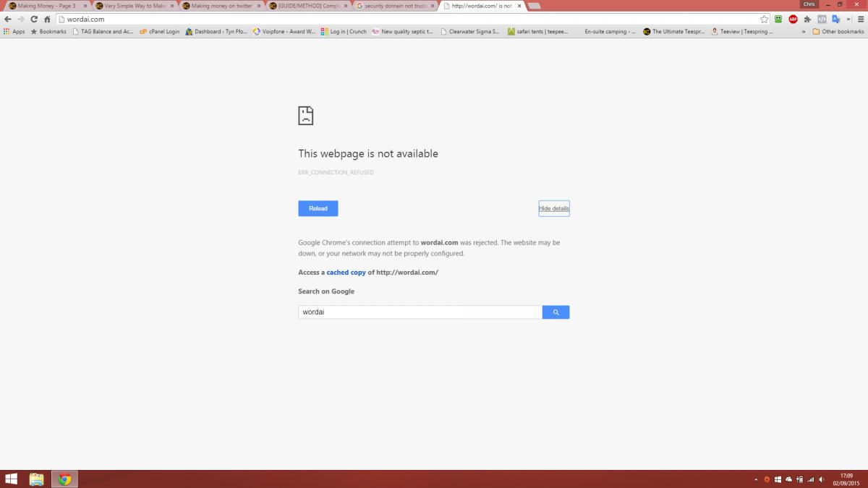
Task: Open the home page via house icon
Action: click(47, 20)
